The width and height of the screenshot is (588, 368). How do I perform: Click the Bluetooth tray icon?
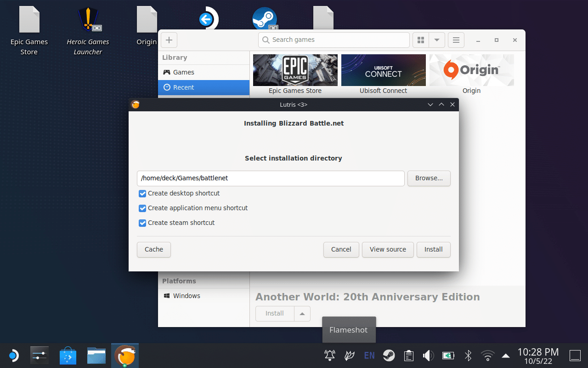click(x=468, y=356)
